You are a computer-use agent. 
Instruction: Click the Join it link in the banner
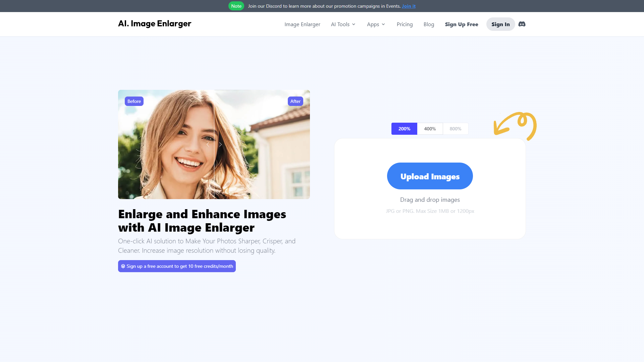(409, 6)
